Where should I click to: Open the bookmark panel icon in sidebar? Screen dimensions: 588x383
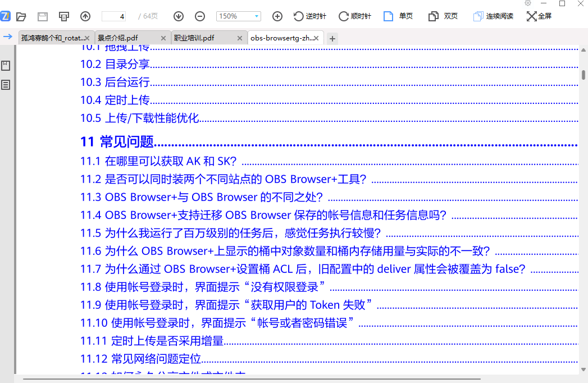tap(6, 66)
